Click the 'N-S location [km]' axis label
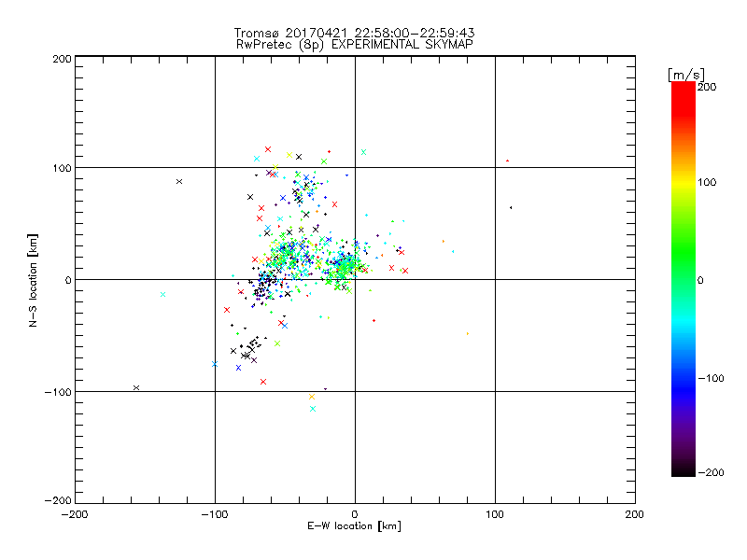The width and height of the screenshot is (747, 560). coord(33,280)
